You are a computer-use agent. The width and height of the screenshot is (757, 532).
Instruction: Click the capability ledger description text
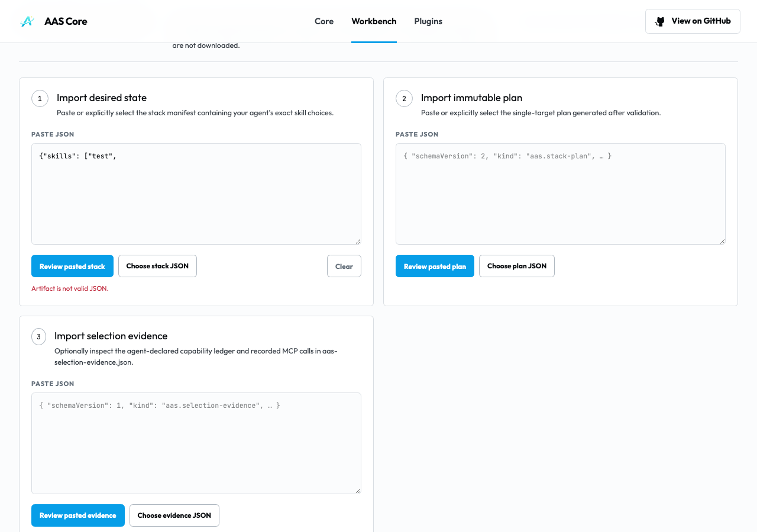pyautogui.click(x=196, y=356)
